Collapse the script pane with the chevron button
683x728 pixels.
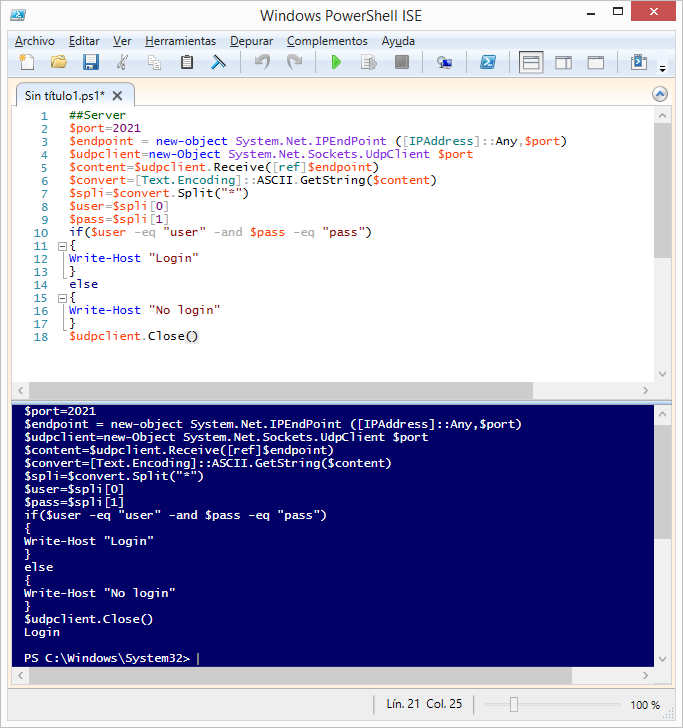[x=659, y=94]
